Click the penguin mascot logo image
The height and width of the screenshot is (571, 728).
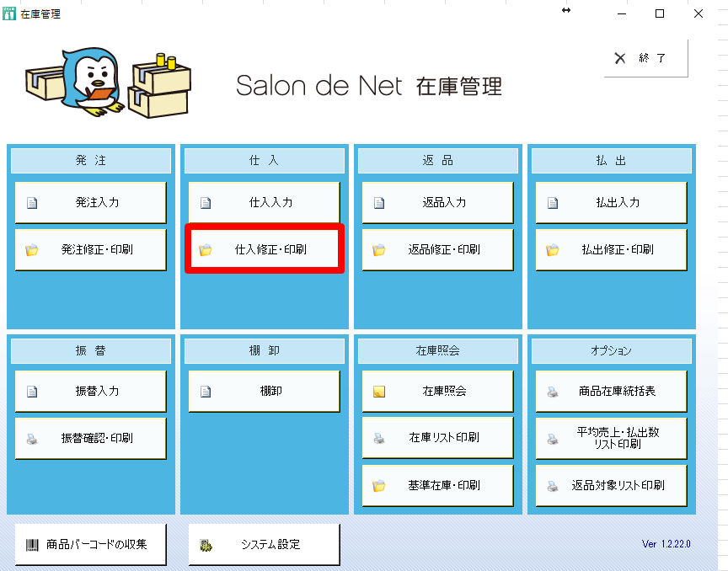[108, 83]
